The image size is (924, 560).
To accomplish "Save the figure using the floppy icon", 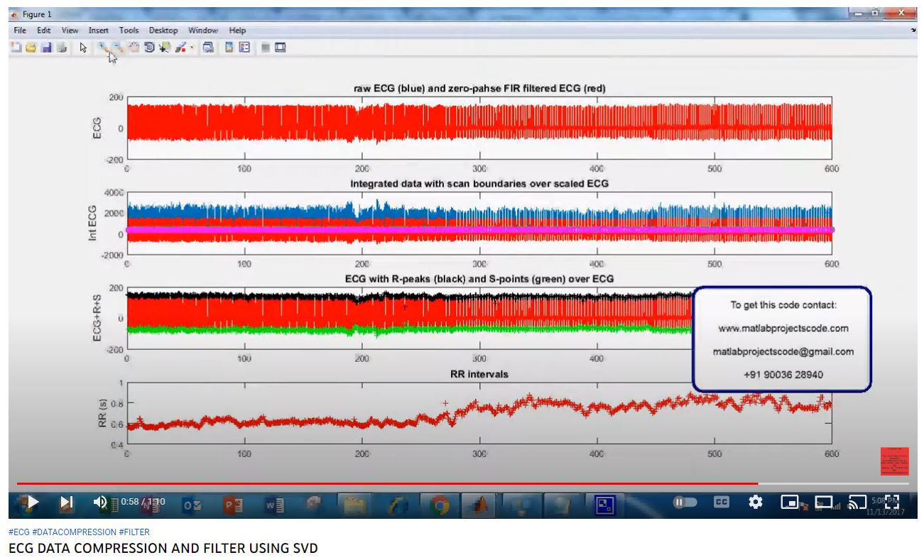I will pos(46,48).
